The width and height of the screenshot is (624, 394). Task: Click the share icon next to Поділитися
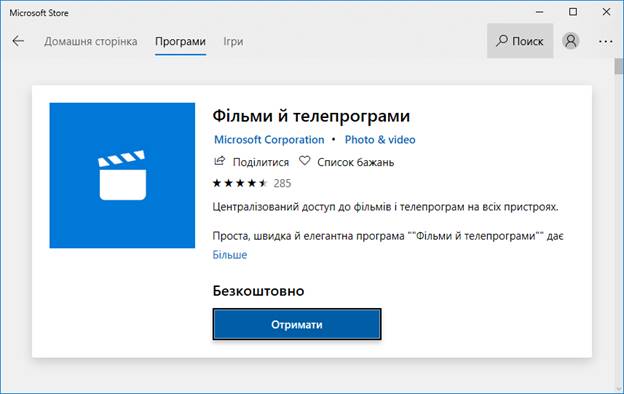[x=219, y=161]
